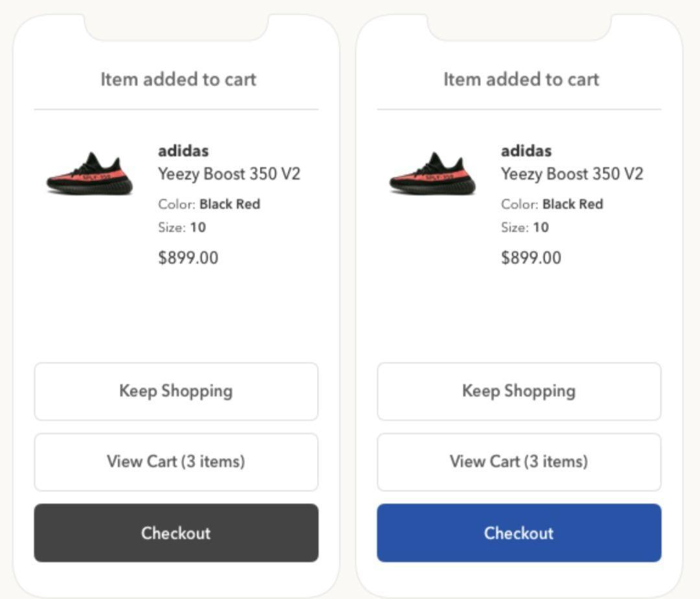Click the blue Checkout button
The height and width of the screenshot is (599, 700).
click(519, 532)
